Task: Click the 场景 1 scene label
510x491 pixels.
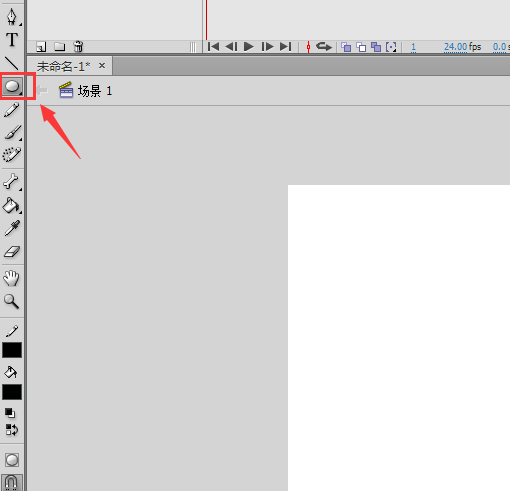Action: 95,91
